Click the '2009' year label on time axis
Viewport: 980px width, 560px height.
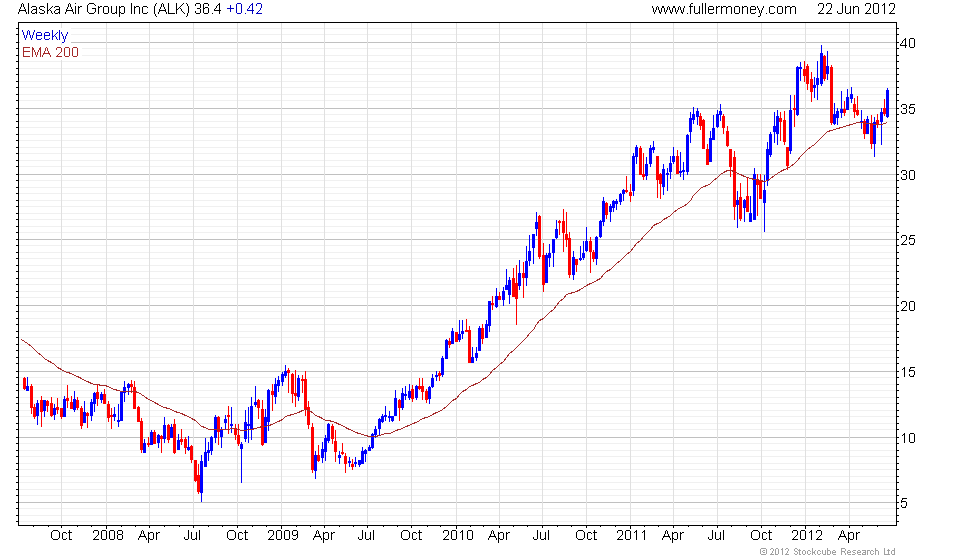click(283, 536)
